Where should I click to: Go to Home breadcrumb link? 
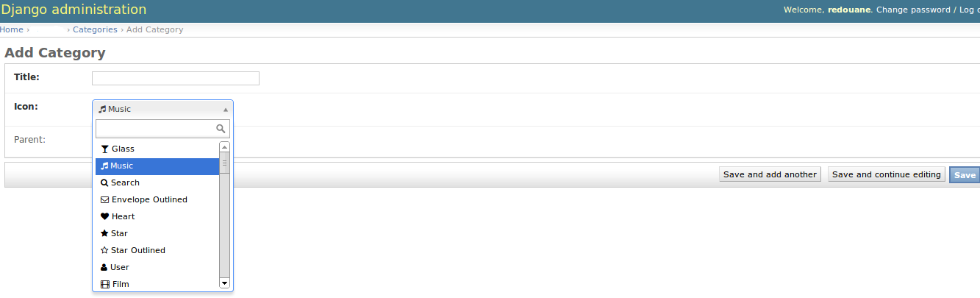(x=12, y=29)
